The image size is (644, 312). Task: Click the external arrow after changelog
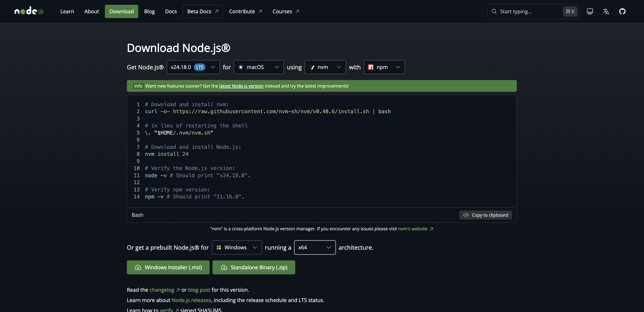(x=178, y=290)
